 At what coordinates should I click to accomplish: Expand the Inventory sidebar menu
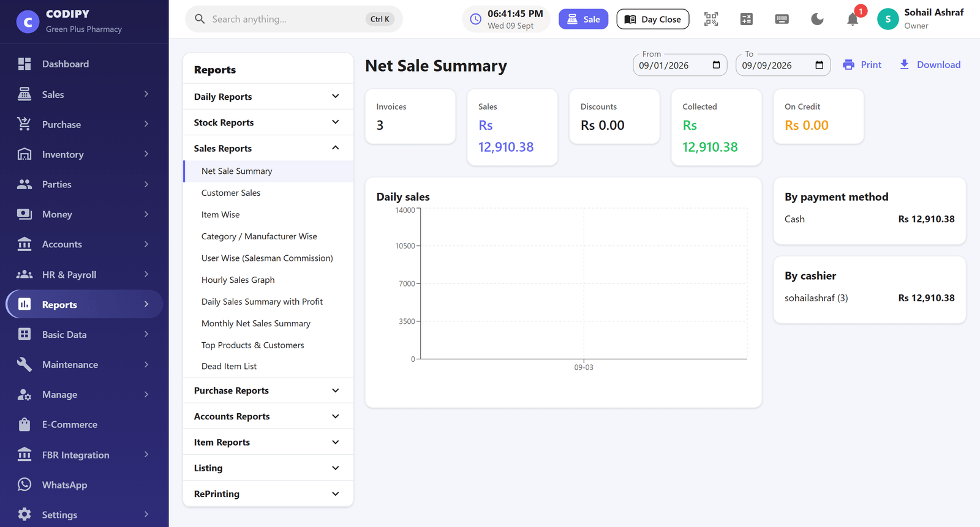pyautogui.click(x=85, y=154)
